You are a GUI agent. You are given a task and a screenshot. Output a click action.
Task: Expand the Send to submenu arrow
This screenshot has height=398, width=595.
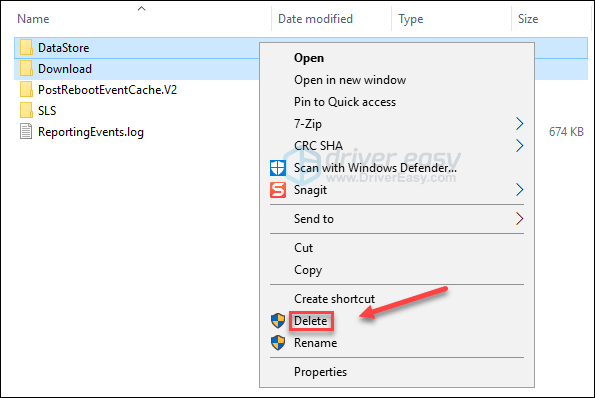[x=519, y=219]
